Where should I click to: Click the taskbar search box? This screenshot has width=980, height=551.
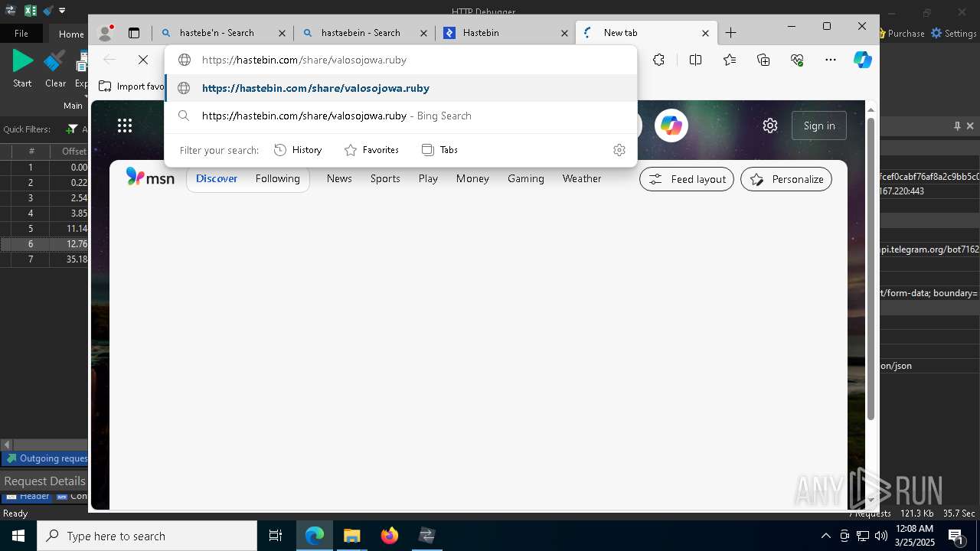pos(147,536)
